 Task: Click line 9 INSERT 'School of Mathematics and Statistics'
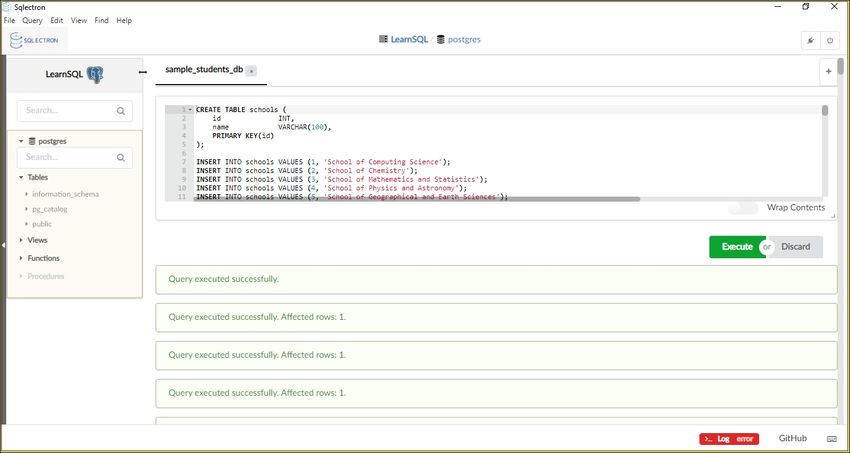point(342,179)
